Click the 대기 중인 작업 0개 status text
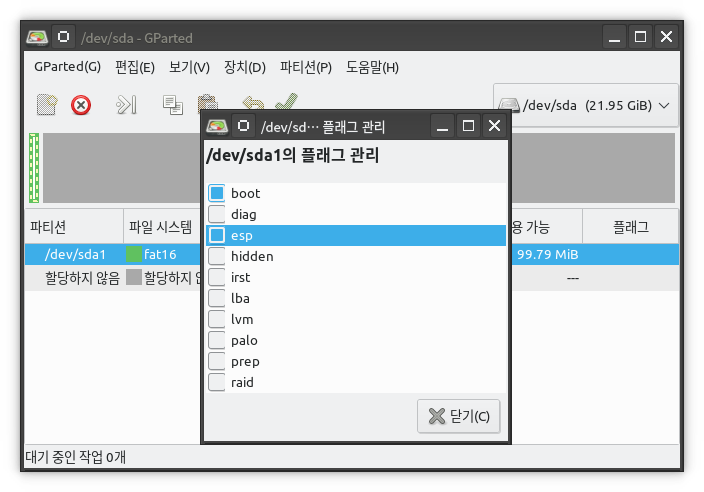 point(75,457)
